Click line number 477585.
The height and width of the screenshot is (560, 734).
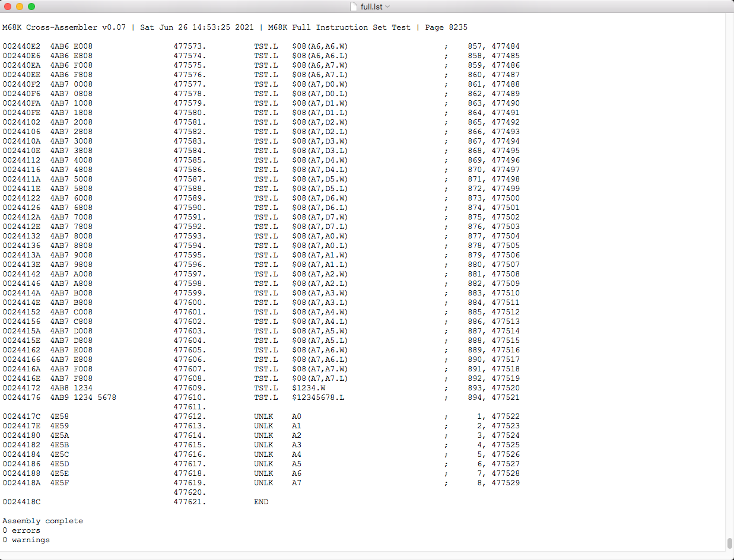pos(190,160)
